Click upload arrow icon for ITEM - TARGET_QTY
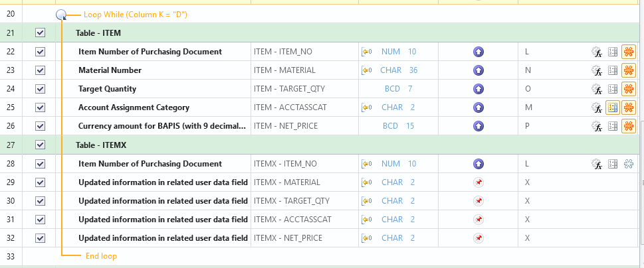Image resolution: width=644 pixels, height=268 pixels. pos(478,89)
